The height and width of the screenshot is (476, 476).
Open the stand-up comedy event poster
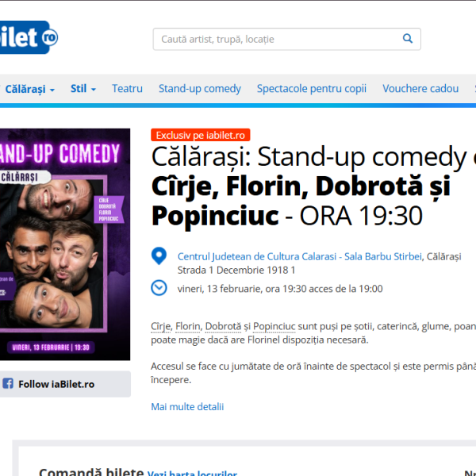[65, 244]
